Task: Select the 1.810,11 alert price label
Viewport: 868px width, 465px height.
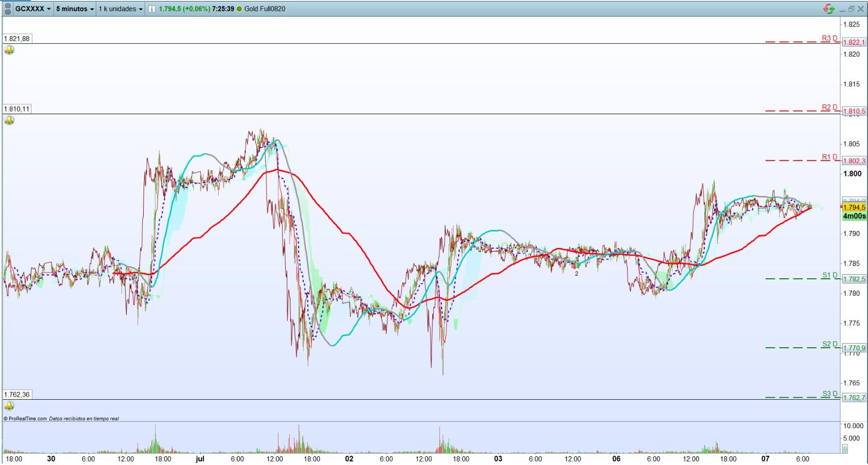Action: [x=17, y=109]
